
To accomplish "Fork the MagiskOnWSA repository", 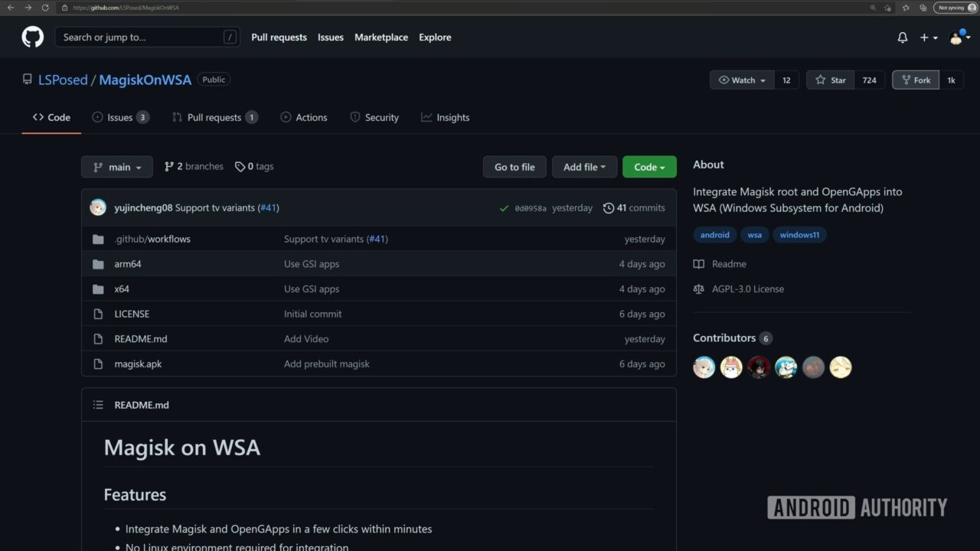I will click(x=916, y=80).
